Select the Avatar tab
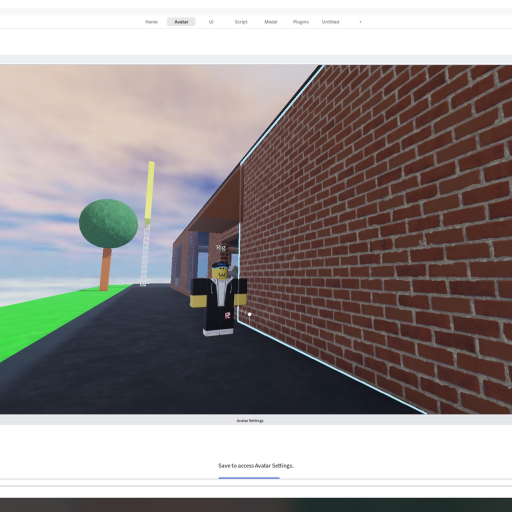512x512 pixels. [181, 22]
